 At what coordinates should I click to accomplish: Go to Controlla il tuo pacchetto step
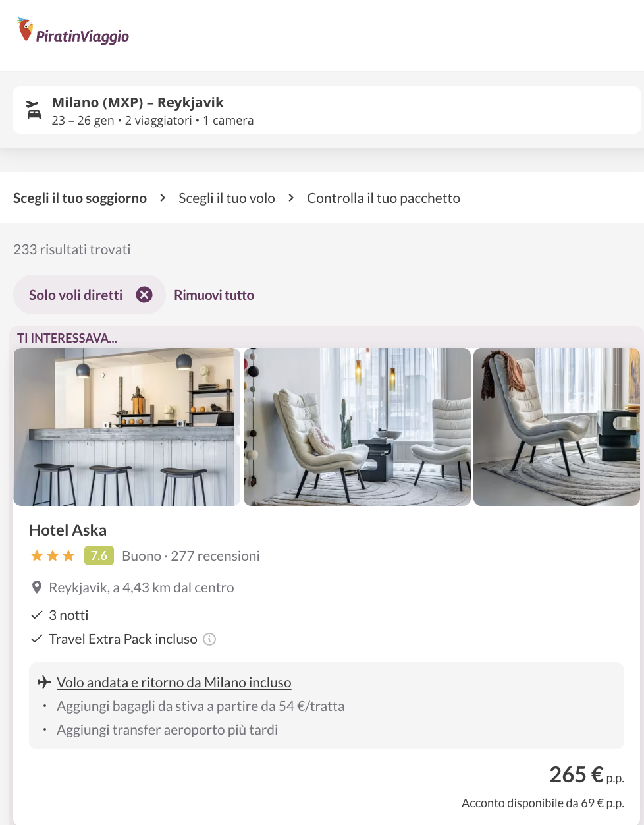click(383, 198)
